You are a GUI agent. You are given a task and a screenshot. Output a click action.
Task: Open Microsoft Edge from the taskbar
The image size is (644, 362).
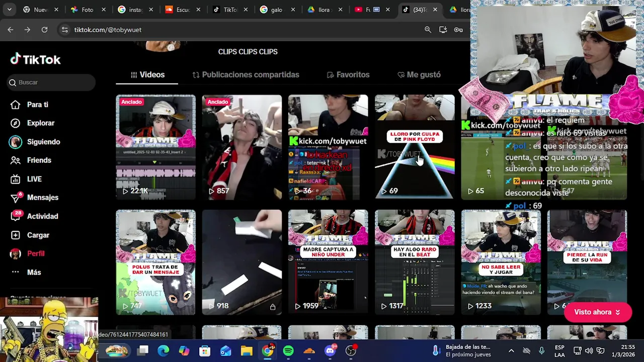[164, 350]
